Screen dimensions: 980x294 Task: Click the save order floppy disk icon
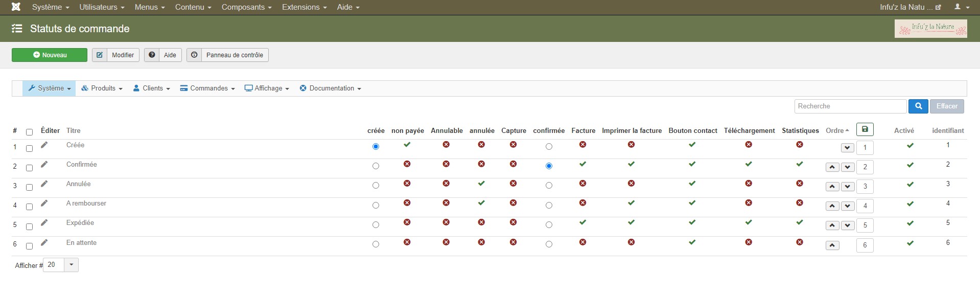[865, 130]
